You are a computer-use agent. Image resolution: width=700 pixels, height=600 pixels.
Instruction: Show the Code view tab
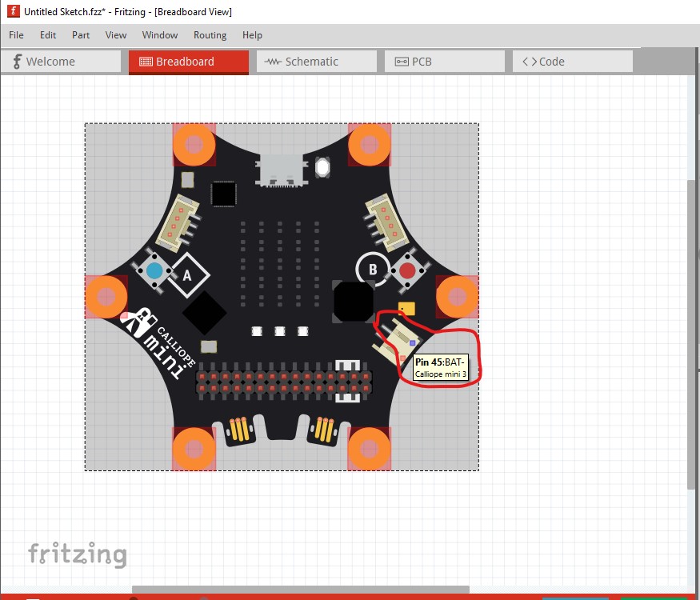(573, 61)
